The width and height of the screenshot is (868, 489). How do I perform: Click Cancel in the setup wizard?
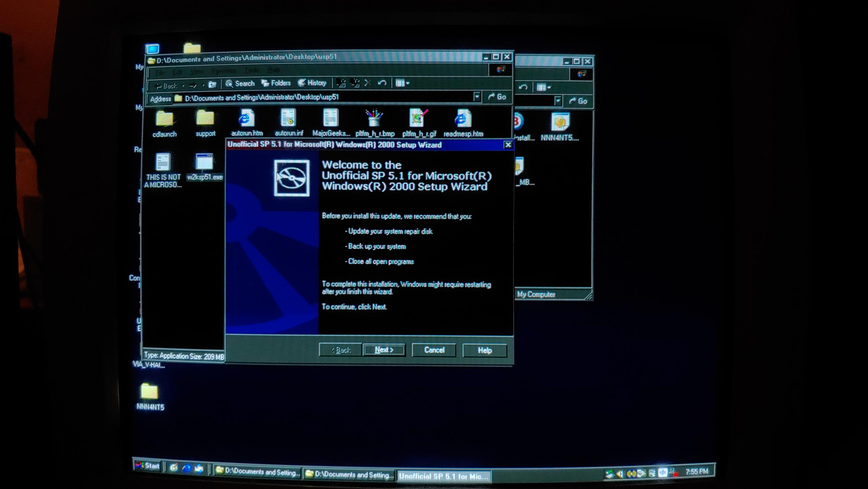434,350
